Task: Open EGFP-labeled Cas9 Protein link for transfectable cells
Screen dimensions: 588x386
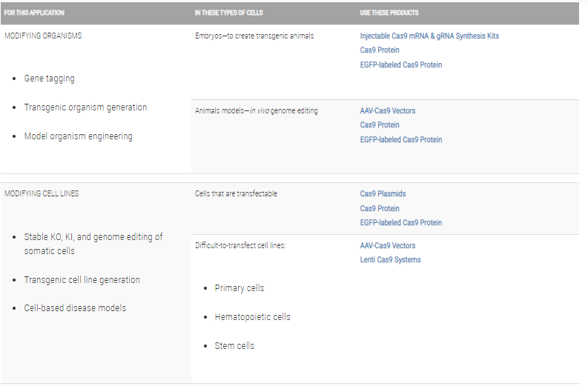Action: (400, 223)
